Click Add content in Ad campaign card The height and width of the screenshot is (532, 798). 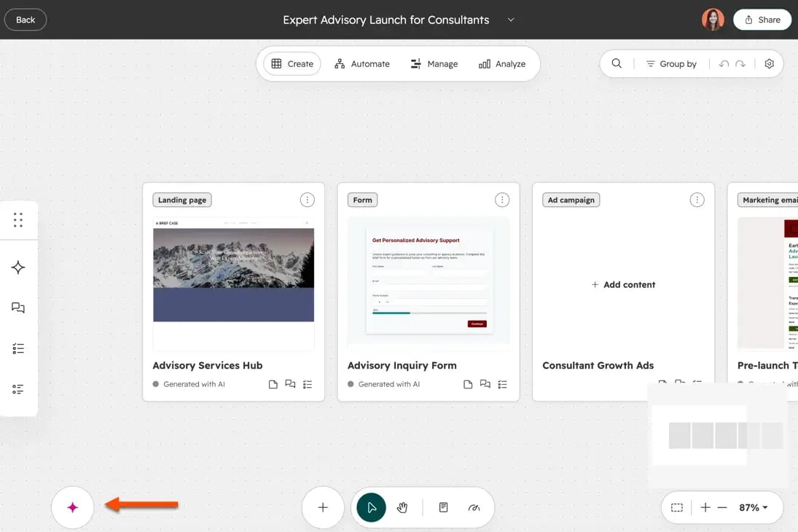(x=623, y=284)
